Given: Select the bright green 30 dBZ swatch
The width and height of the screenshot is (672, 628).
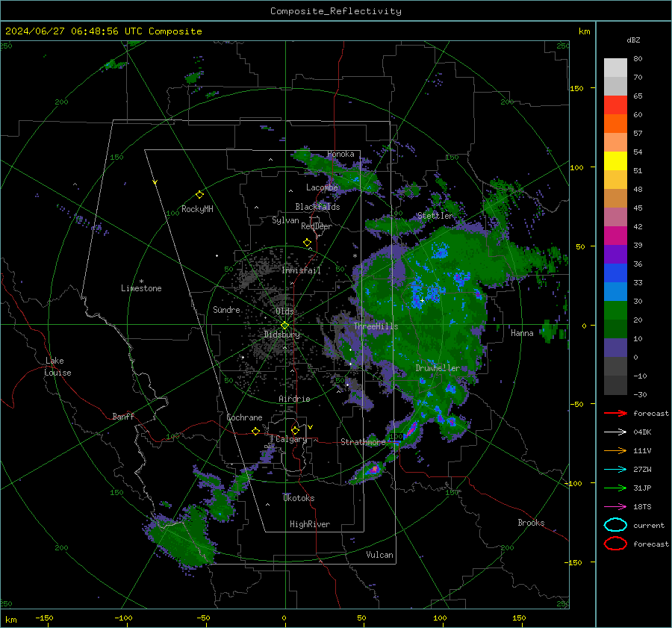Looking at the screenshot, I should coord(615,310).
